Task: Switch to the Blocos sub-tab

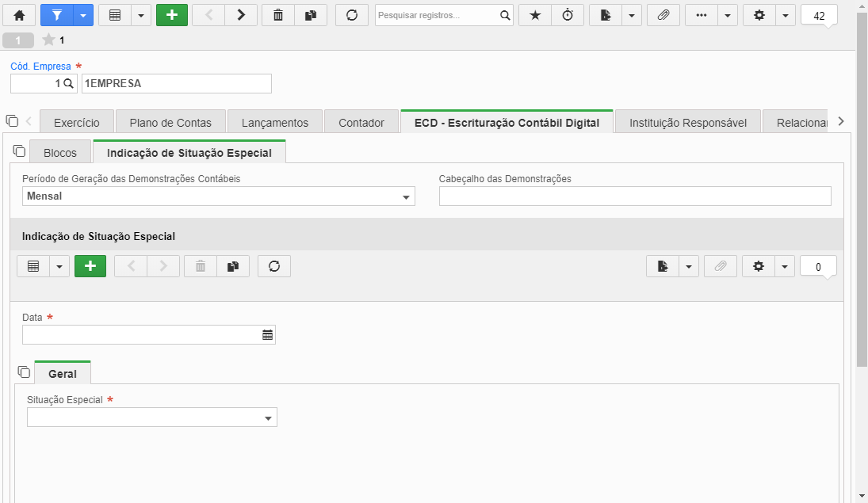Action: [60, 153]
